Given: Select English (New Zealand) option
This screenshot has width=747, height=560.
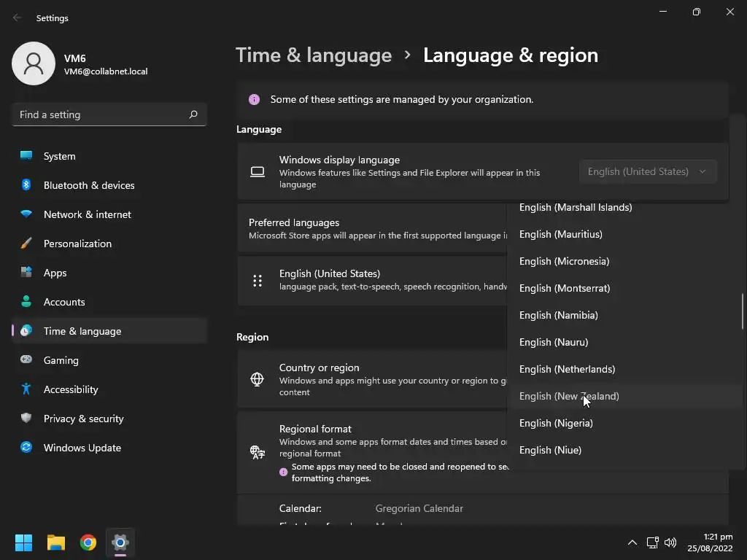Looking at the screenshot, I should coord(624,396).
